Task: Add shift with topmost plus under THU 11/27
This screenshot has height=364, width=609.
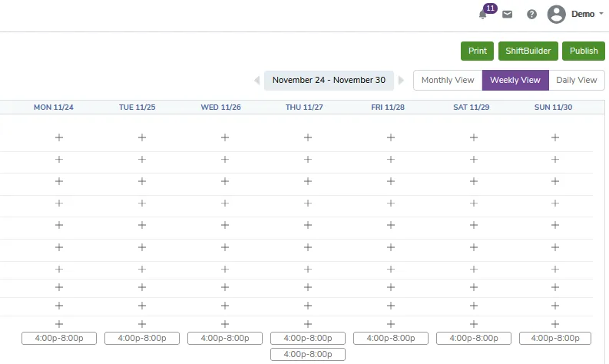Action: pyautogui.click(x=308, y=137)
